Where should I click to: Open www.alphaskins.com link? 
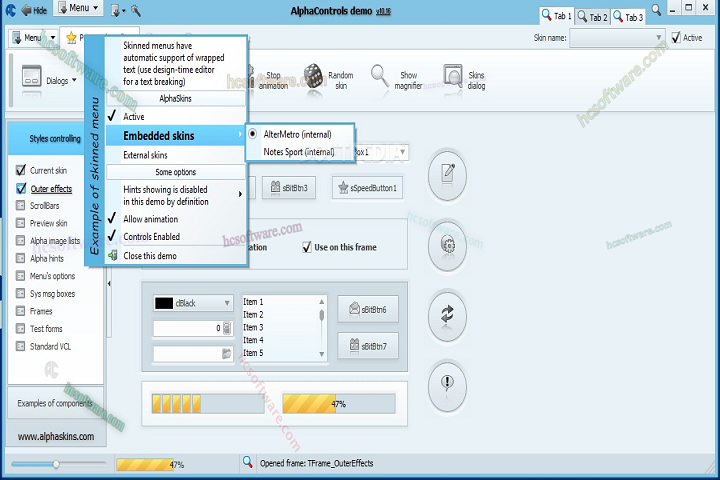[x=56, y=436]
